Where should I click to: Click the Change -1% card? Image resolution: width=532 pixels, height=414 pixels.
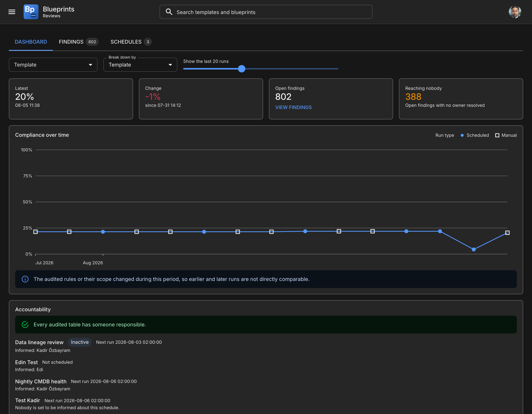click(x=201, y=99)
